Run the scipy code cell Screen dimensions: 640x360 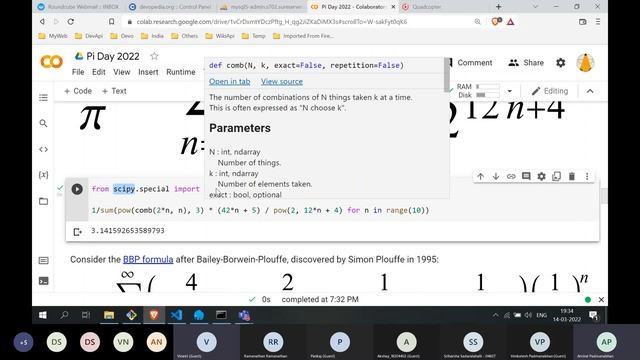pos(77,189)
